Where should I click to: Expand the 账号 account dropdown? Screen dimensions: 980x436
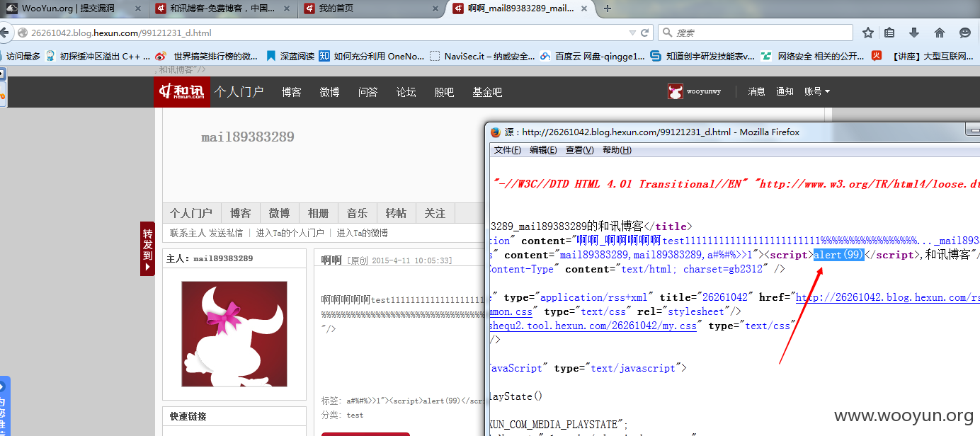(816, 91)
